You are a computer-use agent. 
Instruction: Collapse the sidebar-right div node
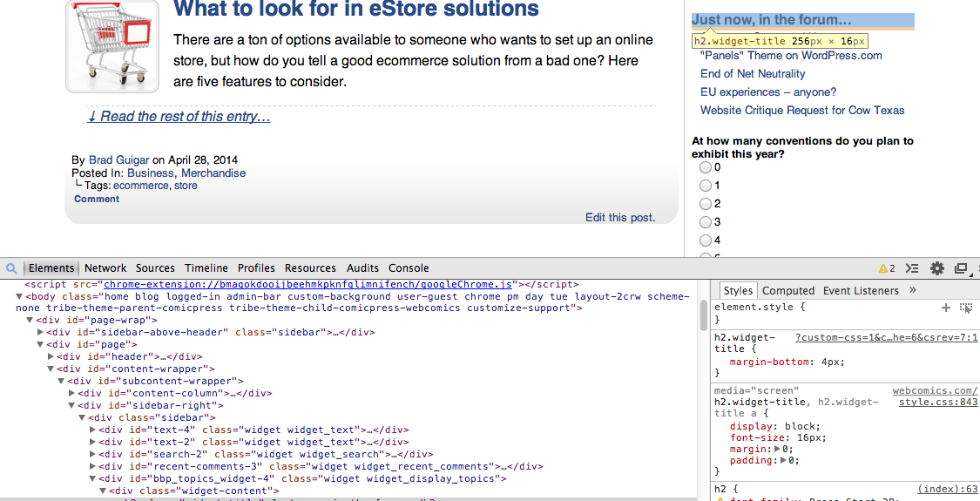tap(72, 405)
